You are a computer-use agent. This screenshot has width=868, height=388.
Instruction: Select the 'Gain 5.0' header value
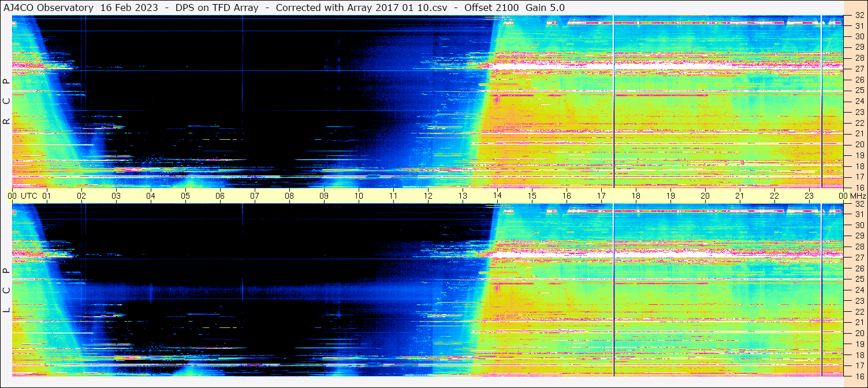[x=545, y=8]
